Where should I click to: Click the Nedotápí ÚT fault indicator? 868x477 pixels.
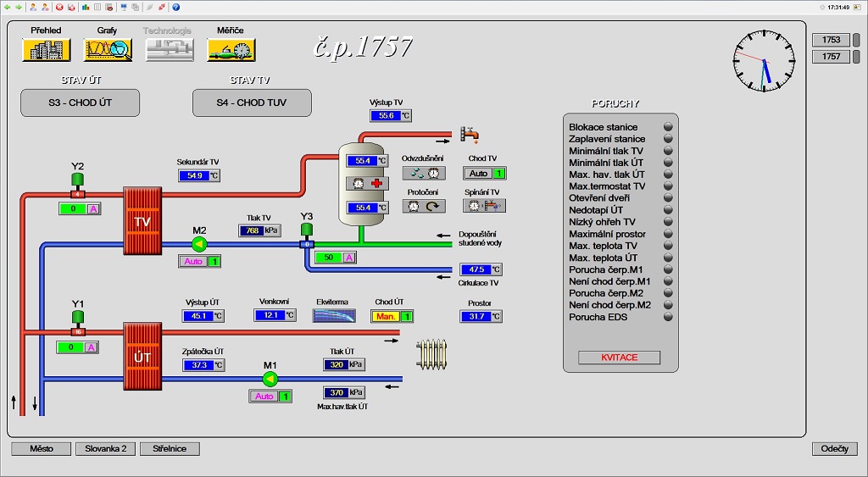(668, 210)
